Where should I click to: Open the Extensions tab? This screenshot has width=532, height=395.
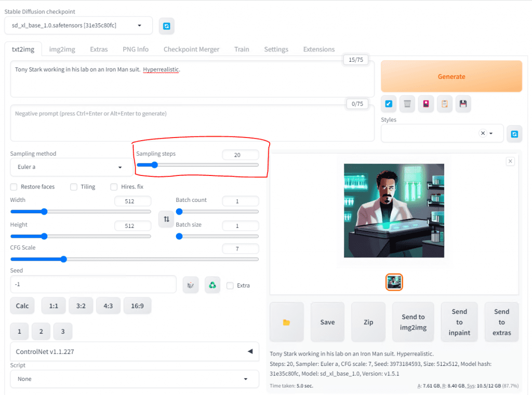(x=319, y=49)
